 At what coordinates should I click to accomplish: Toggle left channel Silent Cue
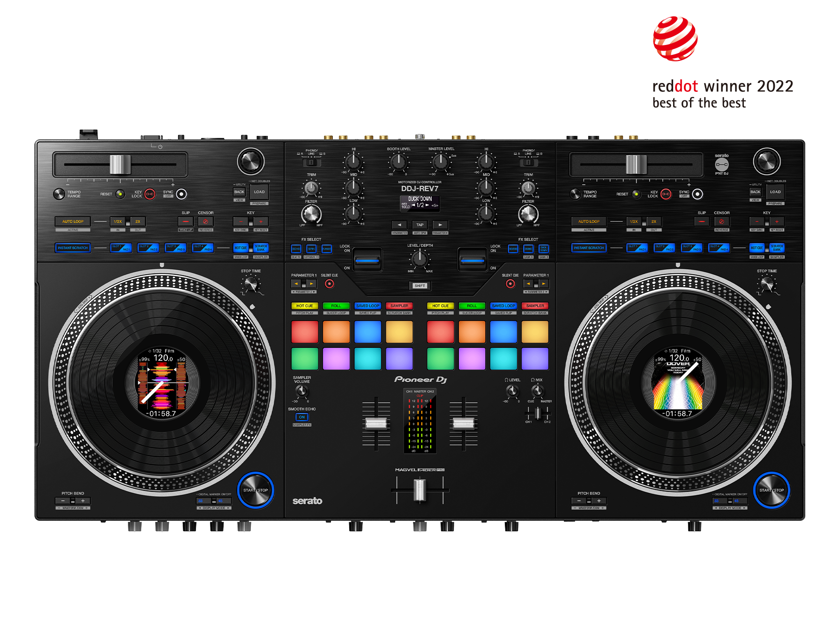pyautogui.click(x=330, y=284)
